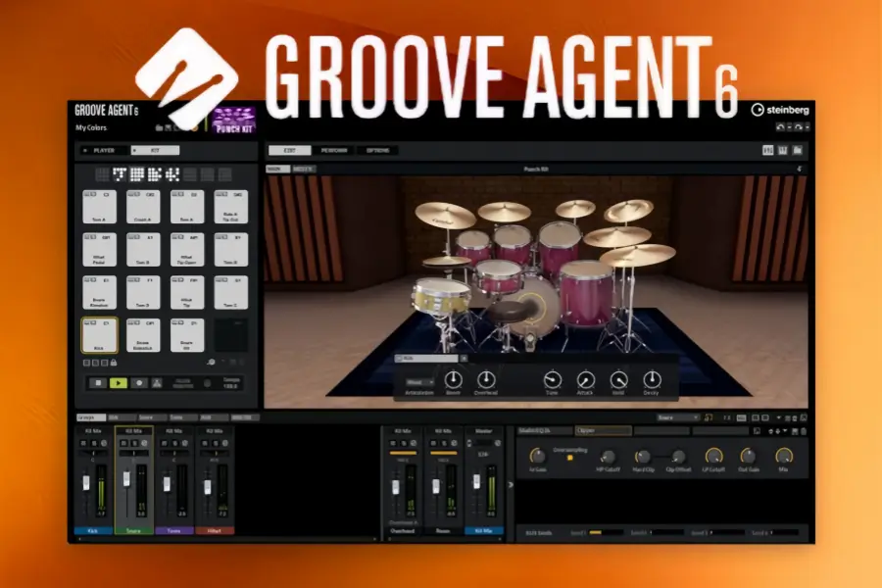Enable Oversampling on the Clipper
Viewport: 882px width, 588px height.
point(570,458)
